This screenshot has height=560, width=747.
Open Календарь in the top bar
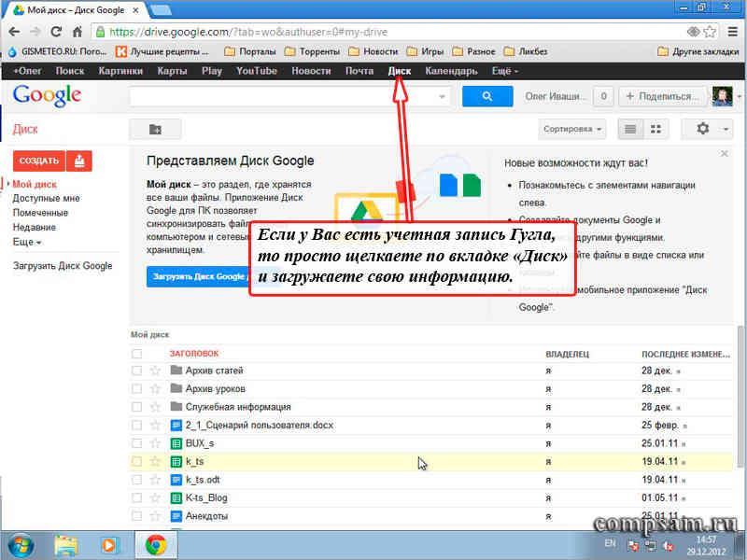pyautogui.click(x=451, y=71)
